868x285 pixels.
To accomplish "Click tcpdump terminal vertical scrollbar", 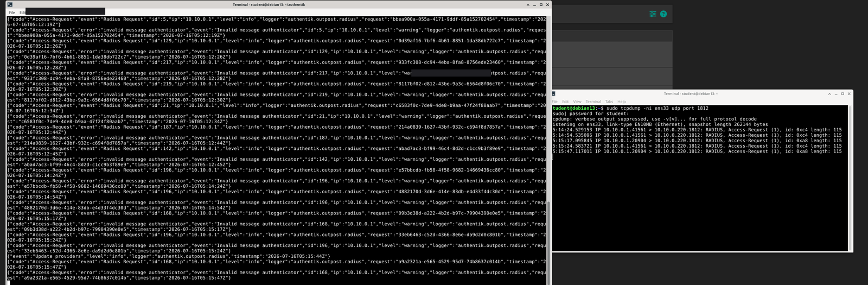I will click(850, 178).
